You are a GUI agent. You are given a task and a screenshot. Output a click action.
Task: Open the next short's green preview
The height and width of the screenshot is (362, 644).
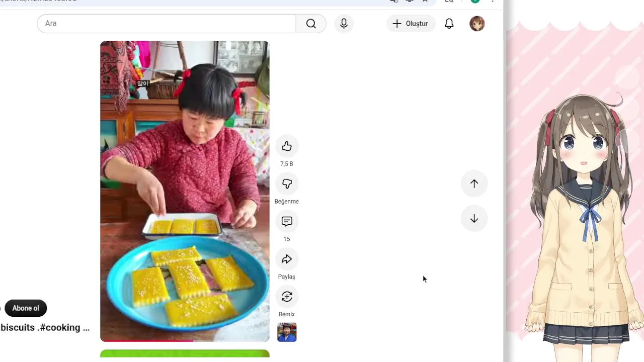coord(185,353)
